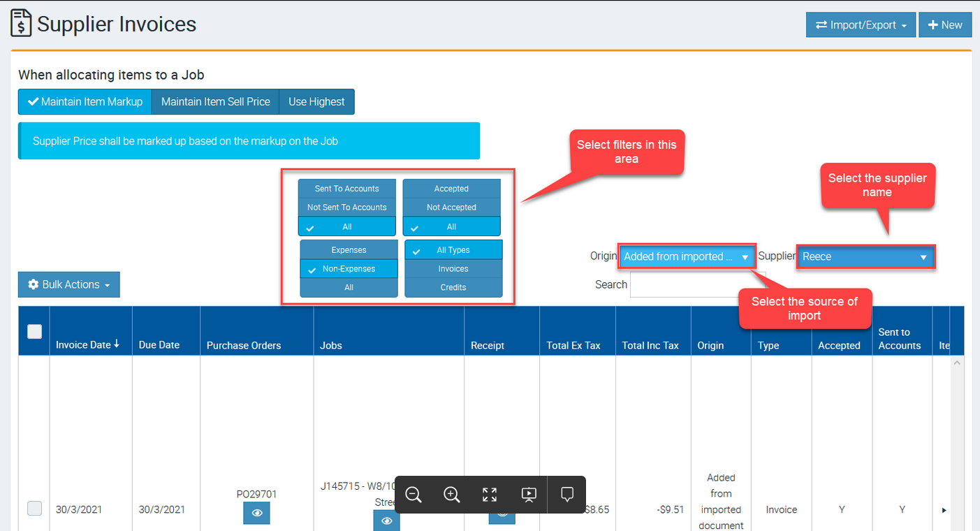Screen dimensions: 980x531
Task: Check the box for the 30/3/2021 invoice row
Action: pyautogui.click(x=34, y=509)
